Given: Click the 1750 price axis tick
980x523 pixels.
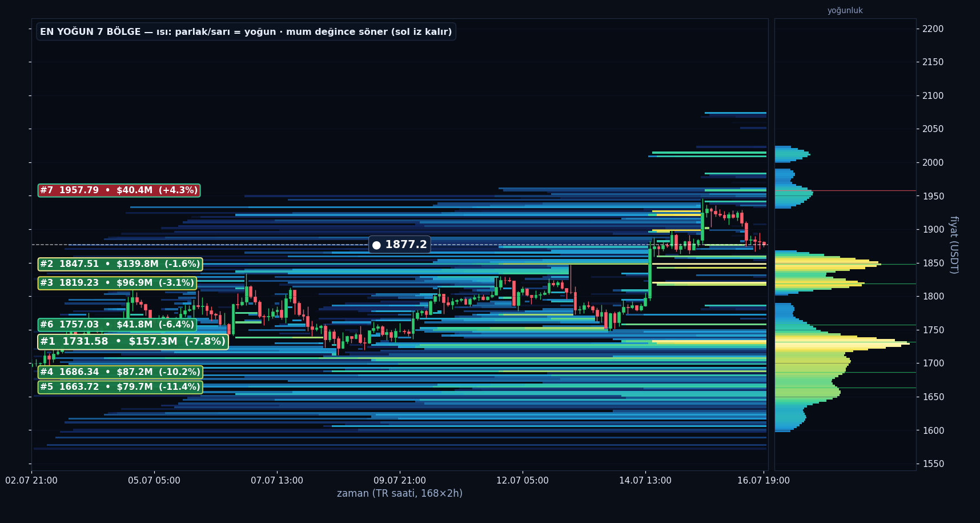Looking at the screenshot, I should tap(933, 330).
